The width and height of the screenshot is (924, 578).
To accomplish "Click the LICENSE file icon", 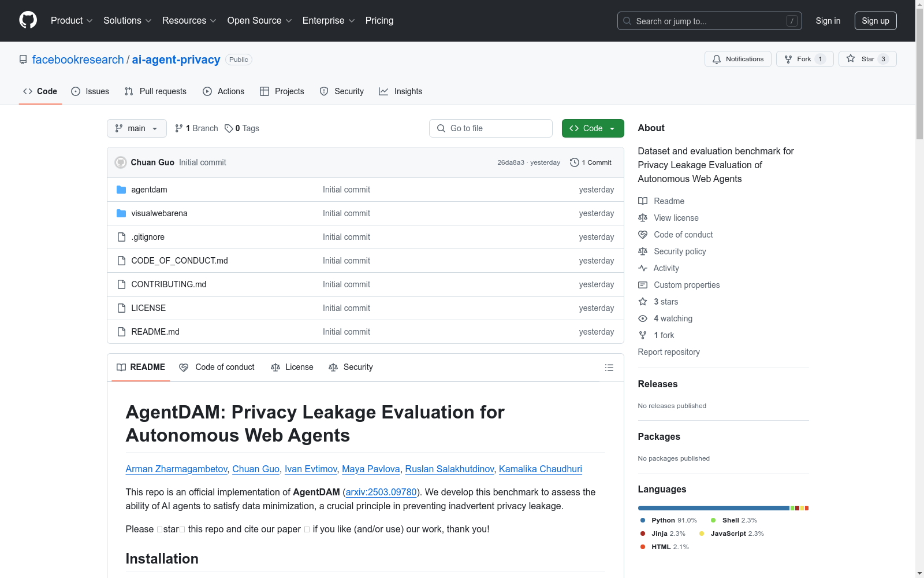I will [x=121, y=308].
